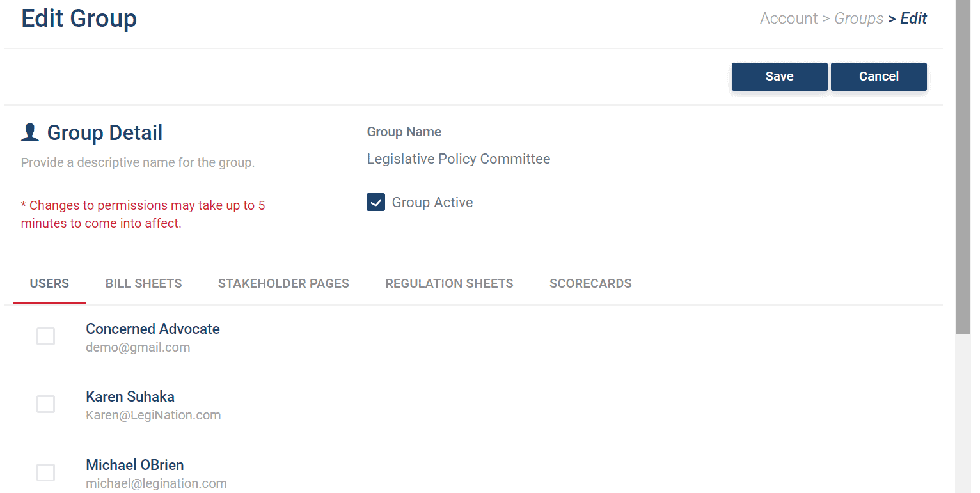Click the Michael OBrien user name
This screenshot has width=980, height=493.
point(134,465)
